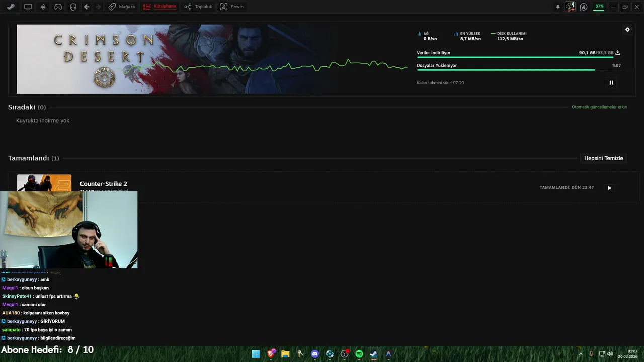The height and width of the screenshot is (362, 644).
Task: Open the Steam logo menu
Action: tap(11, 7)
